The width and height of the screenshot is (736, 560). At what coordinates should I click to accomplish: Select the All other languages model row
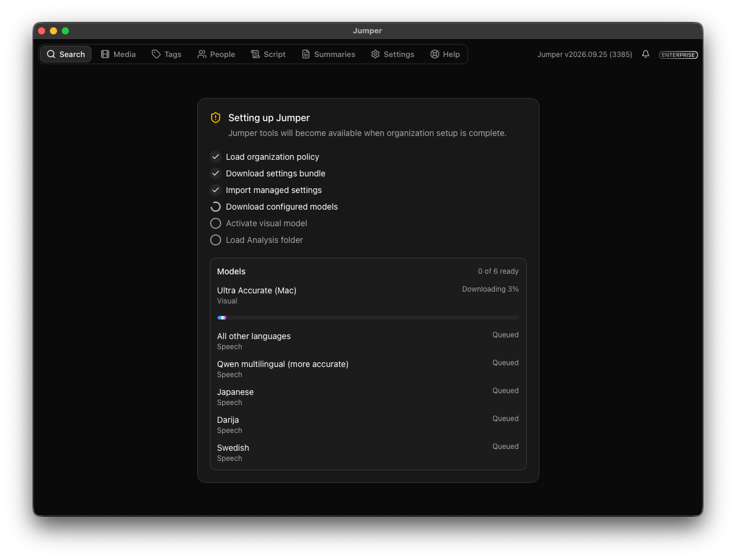click(368, 341)
